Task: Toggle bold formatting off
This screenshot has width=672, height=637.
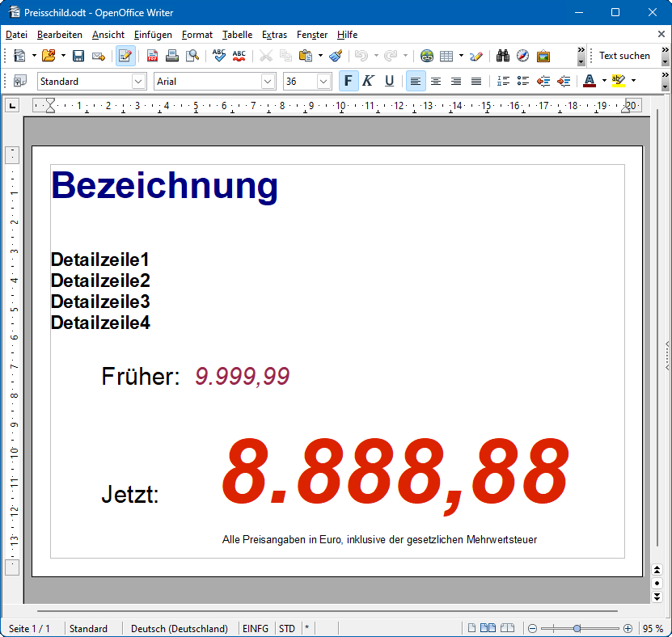Action: [x=348, y=81]
